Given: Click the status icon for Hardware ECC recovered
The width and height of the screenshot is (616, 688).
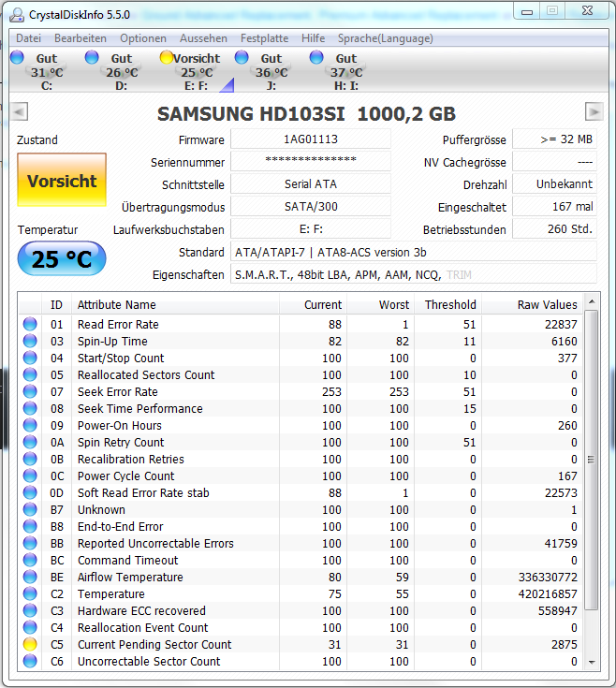Looking at the screenshot, I should tap(30, 610).
